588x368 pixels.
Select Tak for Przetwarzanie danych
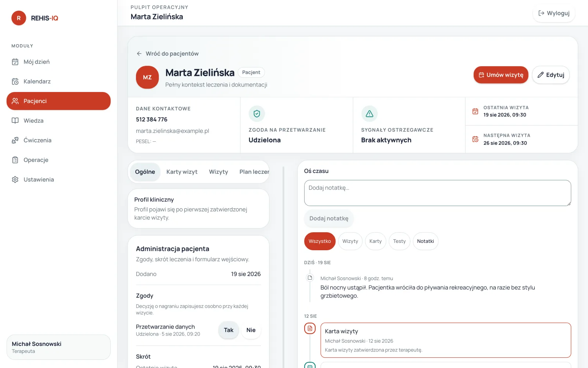(229, 330)
